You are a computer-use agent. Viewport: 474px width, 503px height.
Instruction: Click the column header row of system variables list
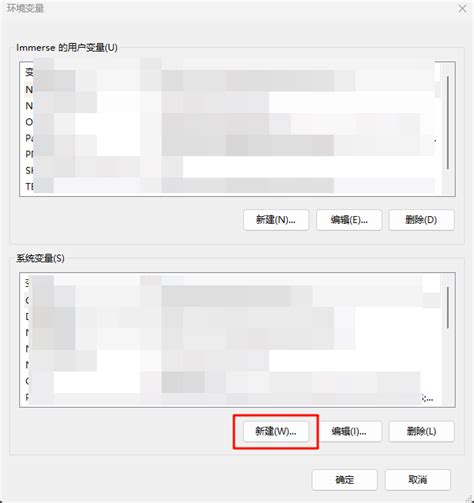coord(230,283)
